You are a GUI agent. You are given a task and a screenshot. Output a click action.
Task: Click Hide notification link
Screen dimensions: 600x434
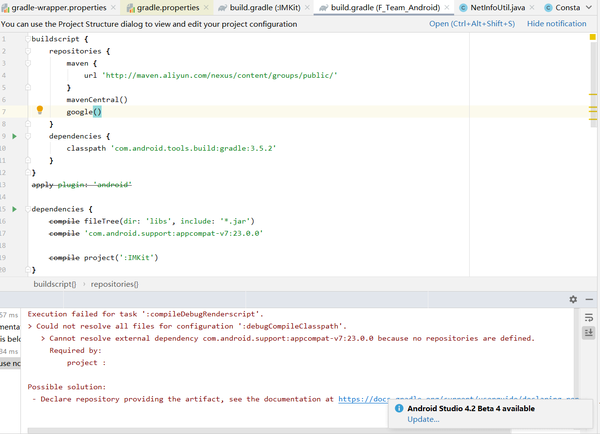pyautogui.click(x=556, y=24)
